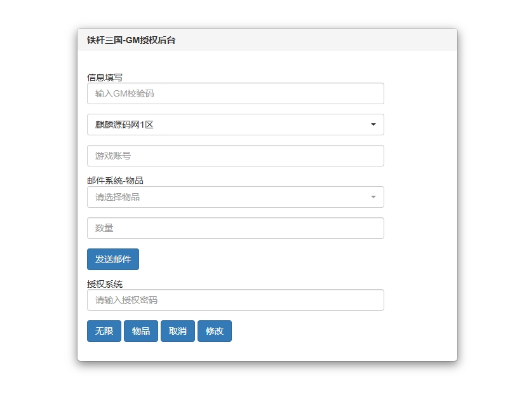Click the 无限 authorization button
The height and width of the screenshot is (420, 517).
pos(104,331)
